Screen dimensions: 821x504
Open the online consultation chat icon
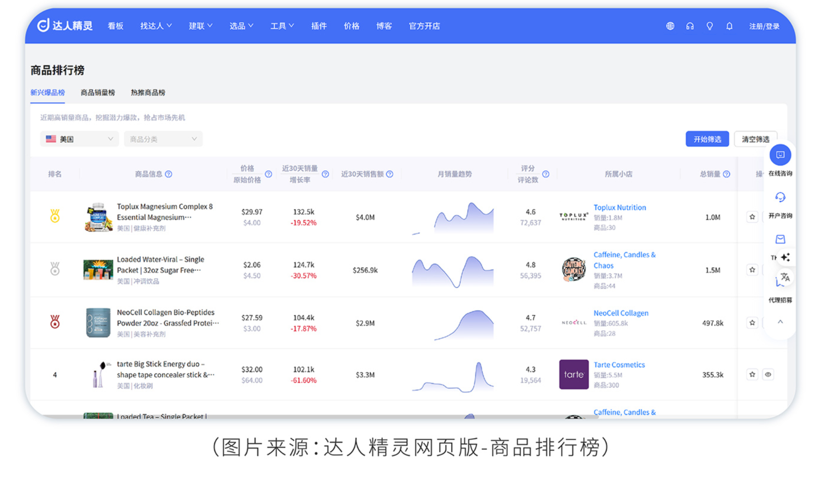(x=780, y=155)
